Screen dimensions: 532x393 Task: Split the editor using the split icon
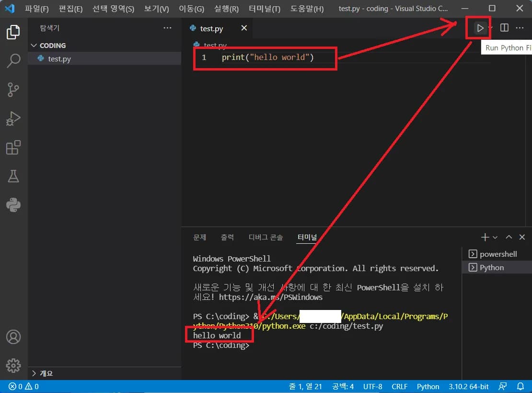[x=504, y=28]
